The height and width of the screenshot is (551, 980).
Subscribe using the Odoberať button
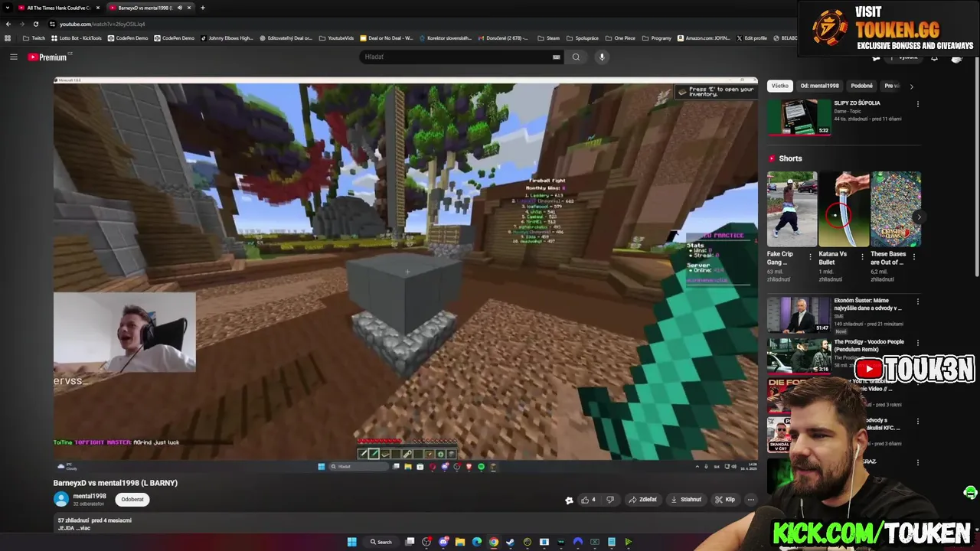point(132,500)
